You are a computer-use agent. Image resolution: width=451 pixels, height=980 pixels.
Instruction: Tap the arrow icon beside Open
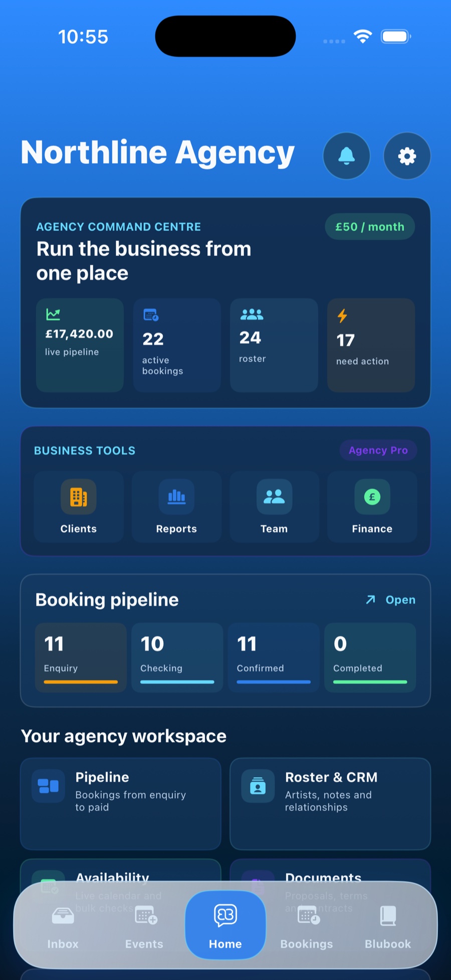point(370,600)
